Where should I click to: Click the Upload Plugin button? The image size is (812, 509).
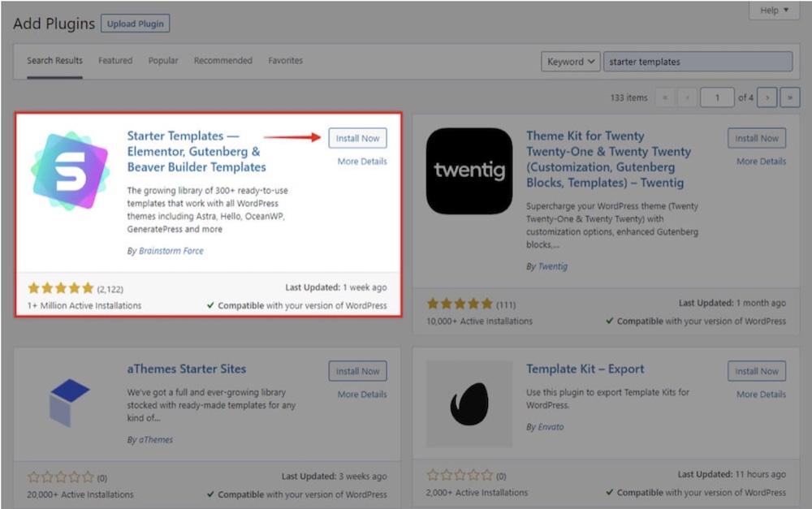(135, 24)
